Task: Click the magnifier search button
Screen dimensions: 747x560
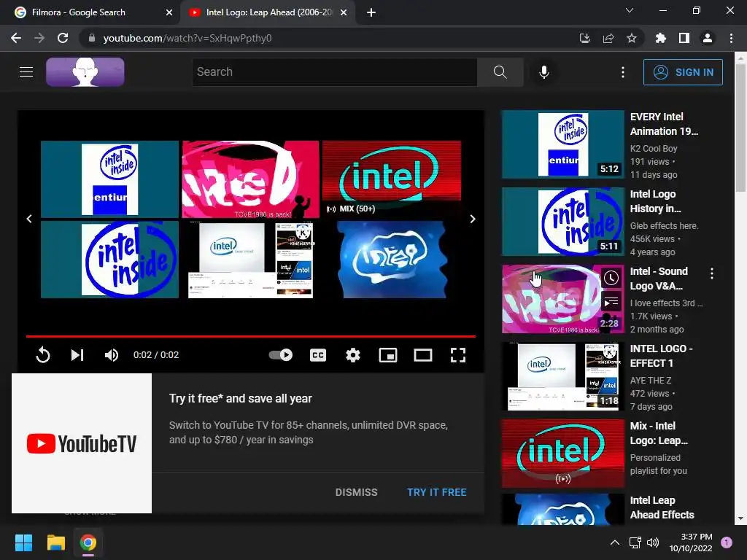Action: pyautogui.click(x=500, y=72)
